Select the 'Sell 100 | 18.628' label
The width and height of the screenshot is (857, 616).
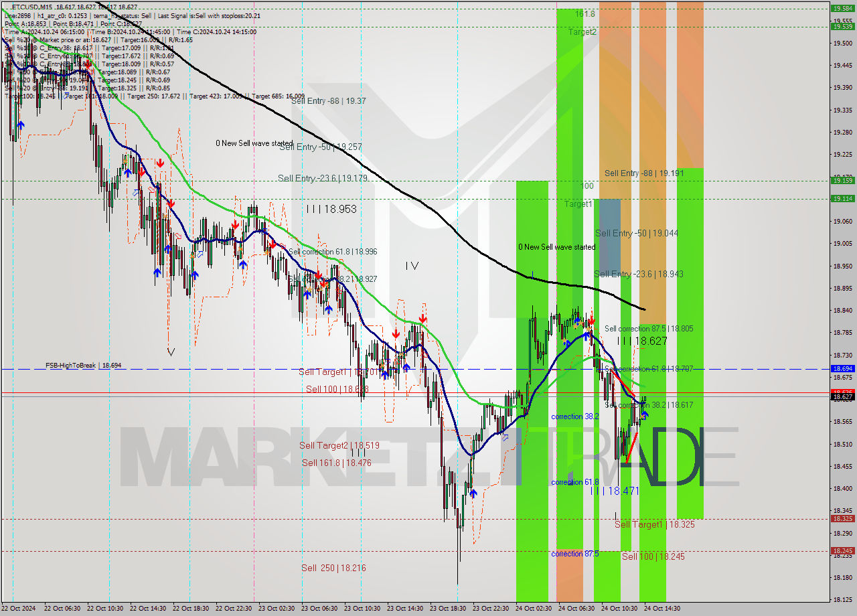click(x=337, y=389)
